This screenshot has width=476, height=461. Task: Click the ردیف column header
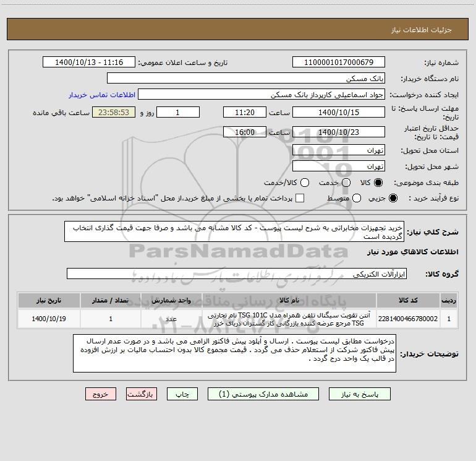(449, 300)
